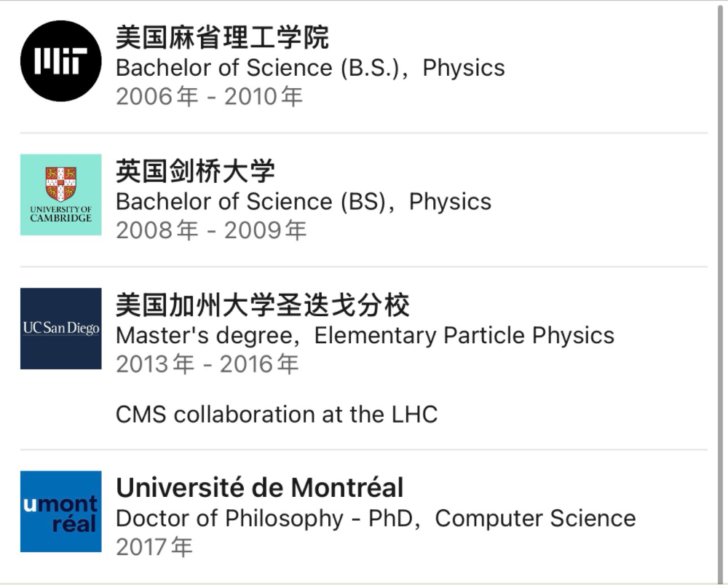728x585 pixels.
Task: Select Master's degree Elementary Particle Physics text
Action: 365,336
